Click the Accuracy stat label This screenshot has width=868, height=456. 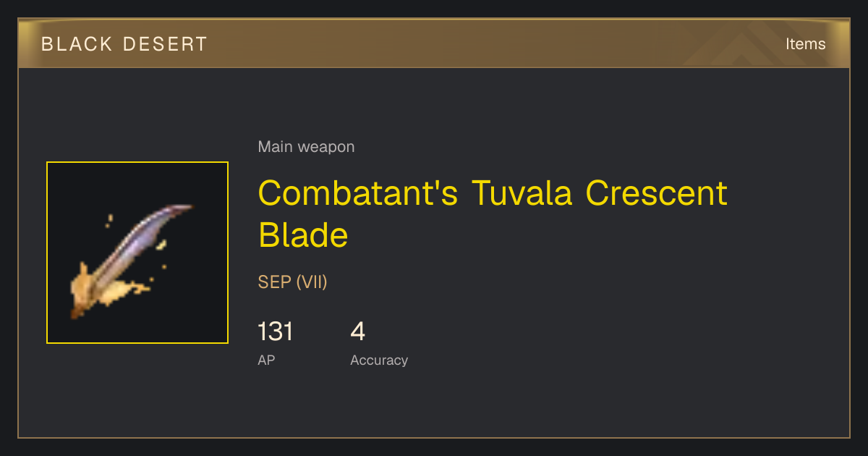coord(379,360)
